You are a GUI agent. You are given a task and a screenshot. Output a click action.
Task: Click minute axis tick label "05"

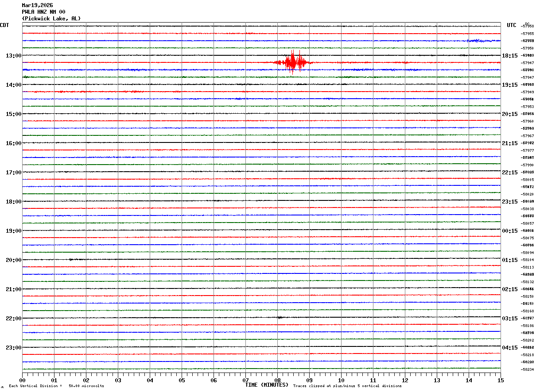(182, 380)
